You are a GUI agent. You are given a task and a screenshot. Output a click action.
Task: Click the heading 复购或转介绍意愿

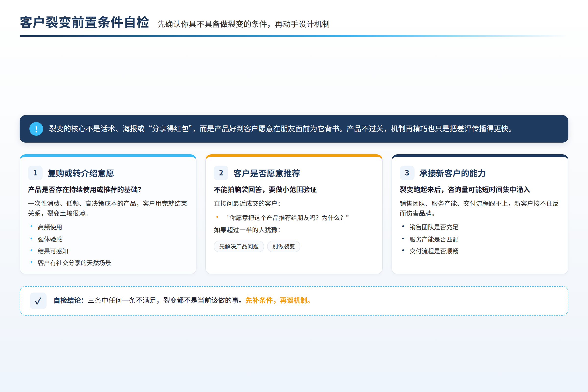click(81, 173)
